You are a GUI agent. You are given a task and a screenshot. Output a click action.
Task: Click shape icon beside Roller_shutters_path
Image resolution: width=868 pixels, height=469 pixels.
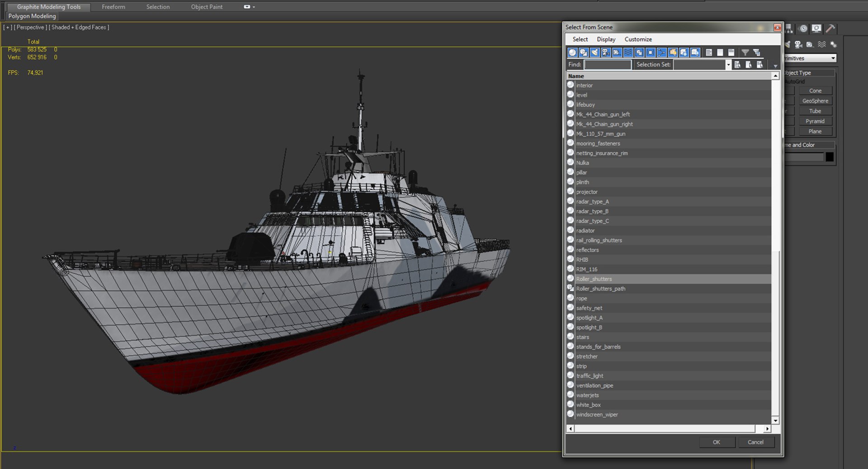click(571, 288)
